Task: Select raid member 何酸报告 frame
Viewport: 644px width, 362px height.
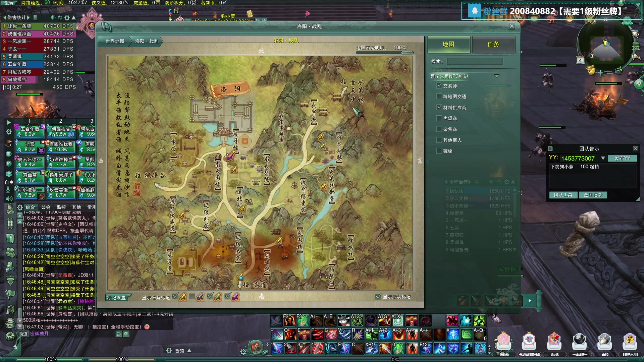Action: click(61, 131)
